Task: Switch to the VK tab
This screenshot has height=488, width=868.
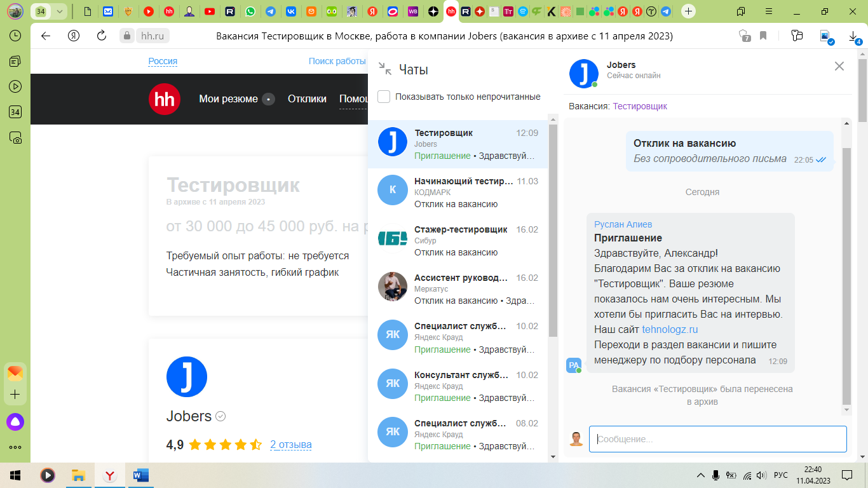Action: tap(291, 11)
